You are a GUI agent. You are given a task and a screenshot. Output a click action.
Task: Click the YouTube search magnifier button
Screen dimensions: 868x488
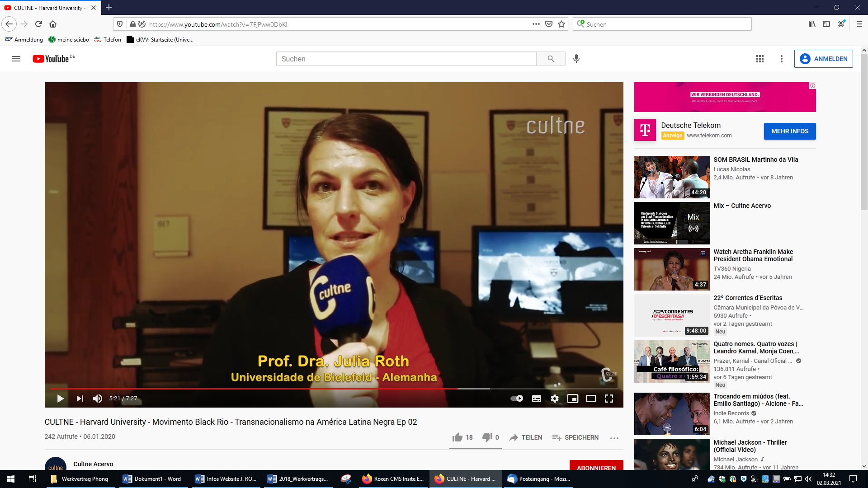click(551, 59)
